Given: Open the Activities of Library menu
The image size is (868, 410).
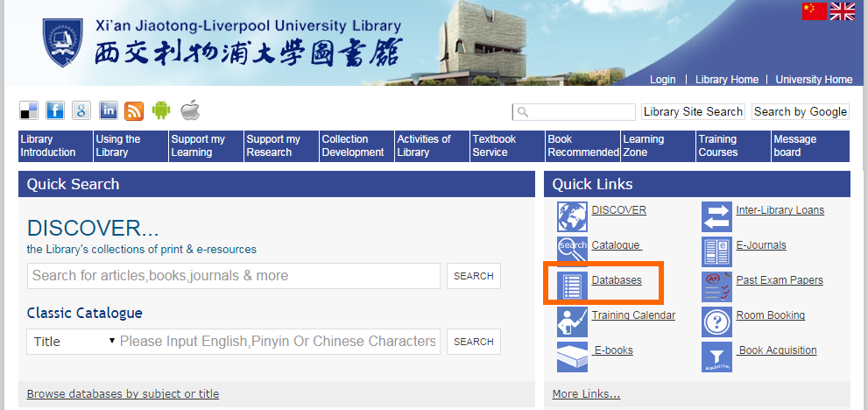Looking at the screenshot, I should (x=432, y=146).
